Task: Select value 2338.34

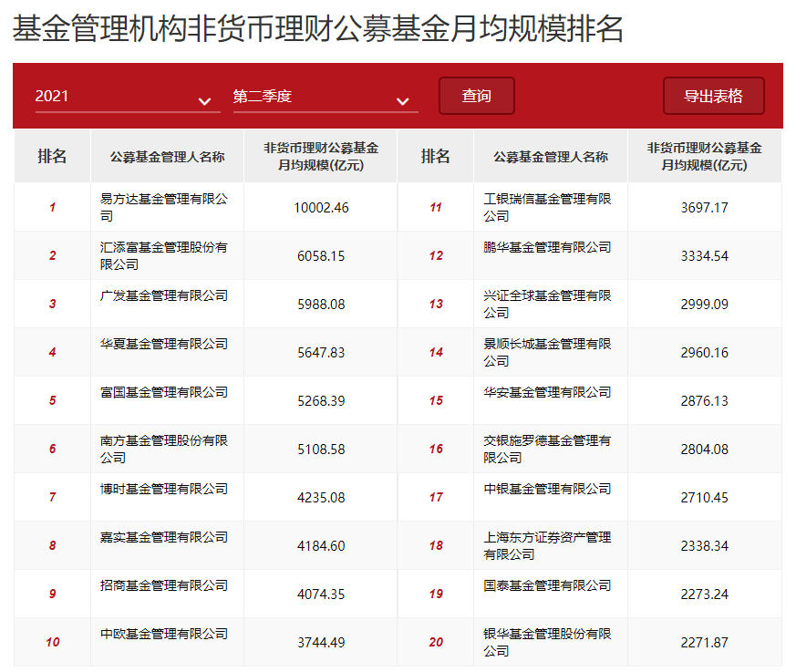Action: coord(704,545)
